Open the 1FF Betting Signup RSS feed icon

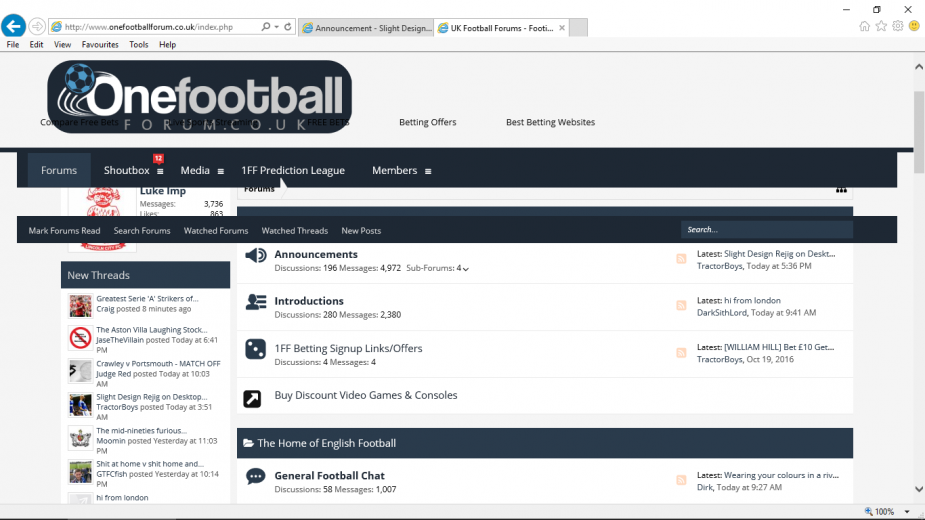(x=681, y=352)
